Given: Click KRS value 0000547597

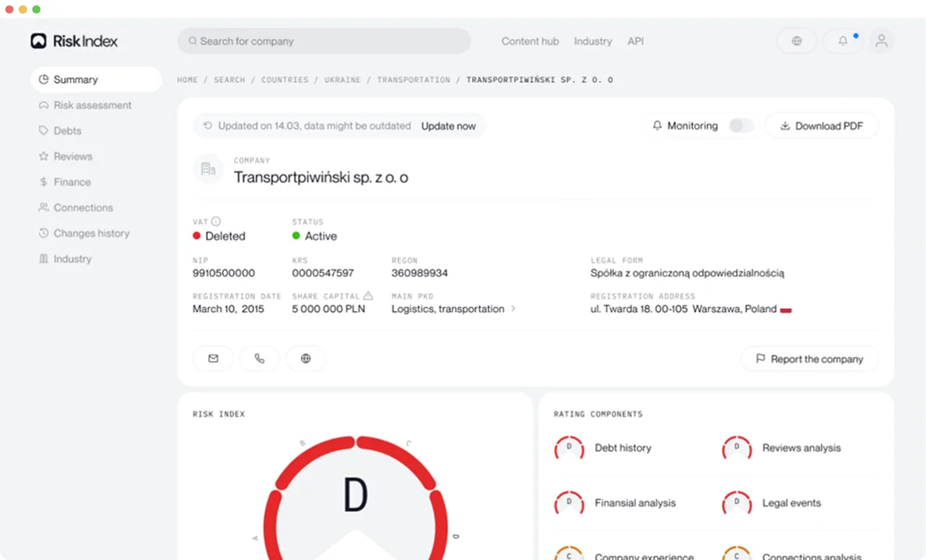Looking at the screenshot, I should coord(323,274).
